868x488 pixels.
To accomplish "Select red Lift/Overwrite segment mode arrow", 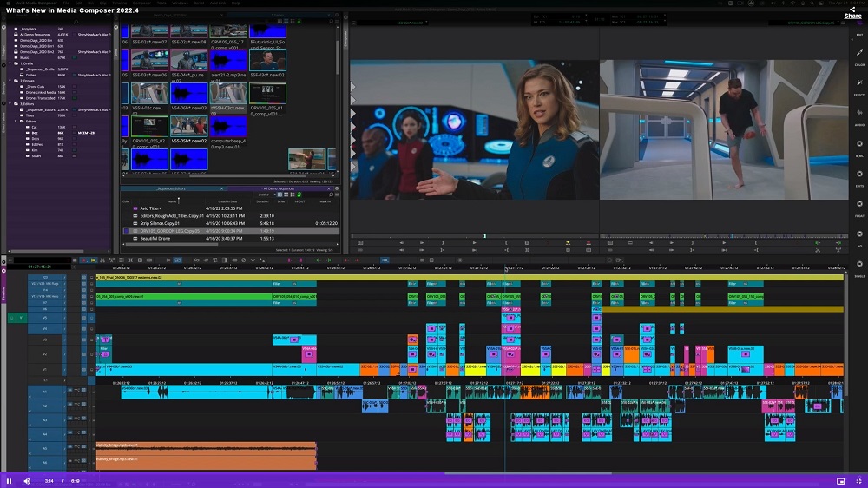I will [x=83, y=260].
